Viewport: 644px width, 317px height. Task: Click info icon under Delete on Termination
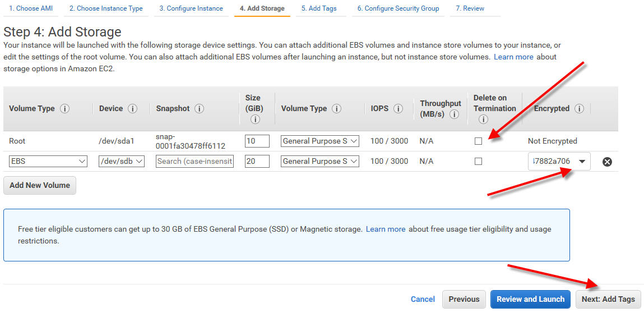click(x=483, y=120)
